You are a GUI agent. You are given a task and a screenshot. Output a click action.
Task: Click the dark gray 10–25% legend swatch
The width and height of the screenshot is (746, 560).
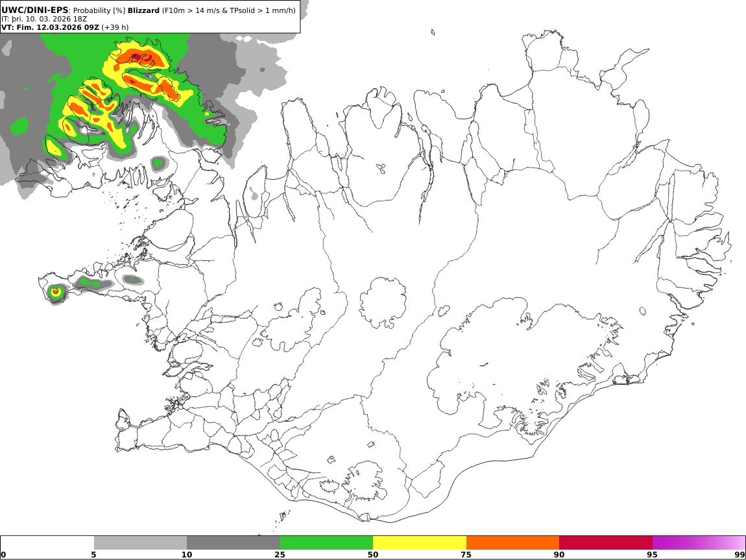(x=234, y=542)
